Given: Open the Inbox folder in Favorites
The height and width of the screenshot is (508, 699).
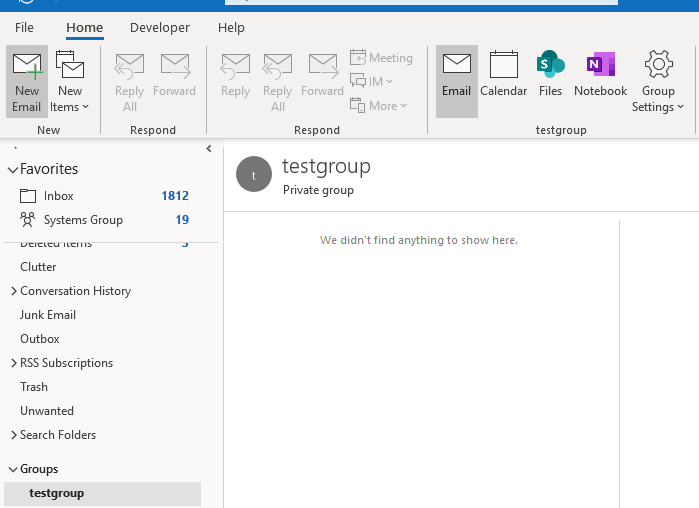Looking at the screenshot, I should [59, 196].
